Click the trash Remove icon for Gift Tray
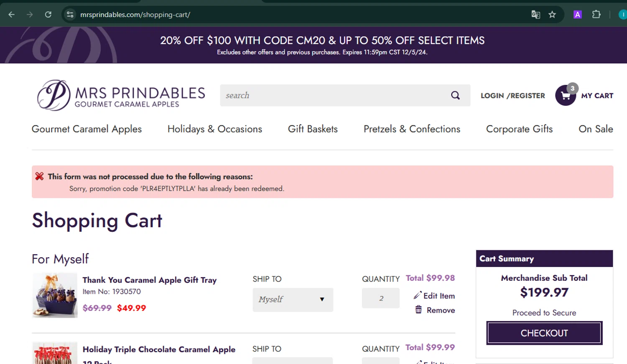Screen dimensions: 627x364 [418, 310]
